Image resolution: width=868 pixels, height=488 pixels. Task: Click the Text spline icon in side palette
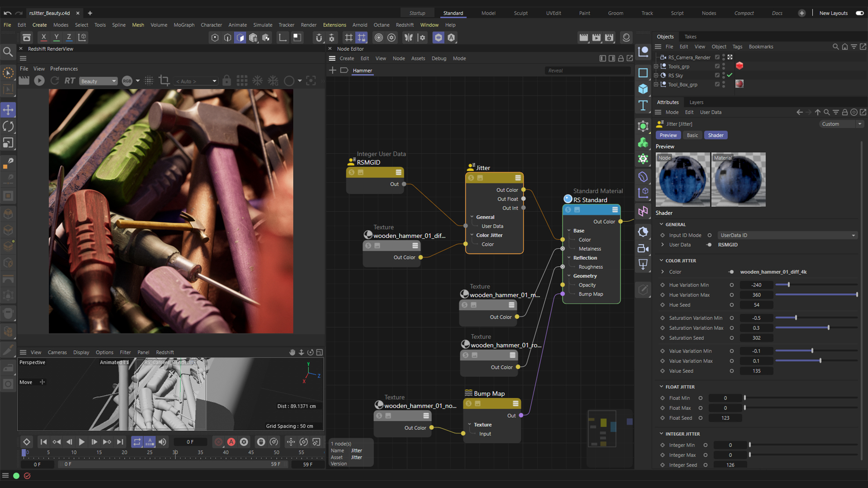(643, 106)
